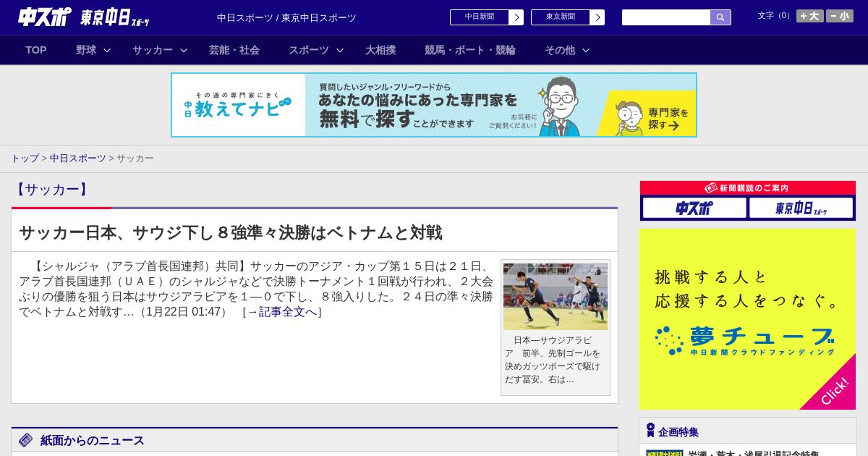The height and width of the screenshot is (456, 868).
Task: Open 競馬・ボート・競輪 navigation item
Action: (x=470, y=50)
